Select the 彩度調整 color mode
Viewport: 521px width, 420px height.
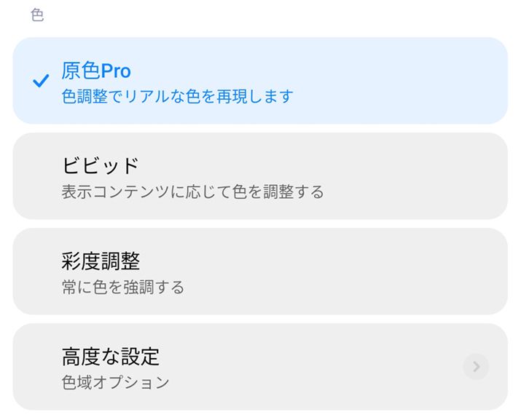[x=260, y=272]
